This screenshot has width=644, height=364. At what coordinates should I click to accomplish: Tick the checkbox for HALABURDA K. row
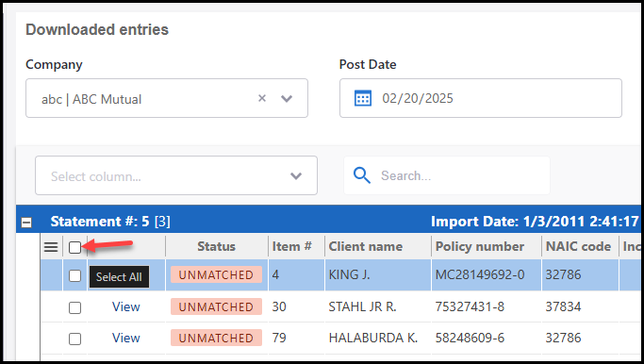coord(74,339)
